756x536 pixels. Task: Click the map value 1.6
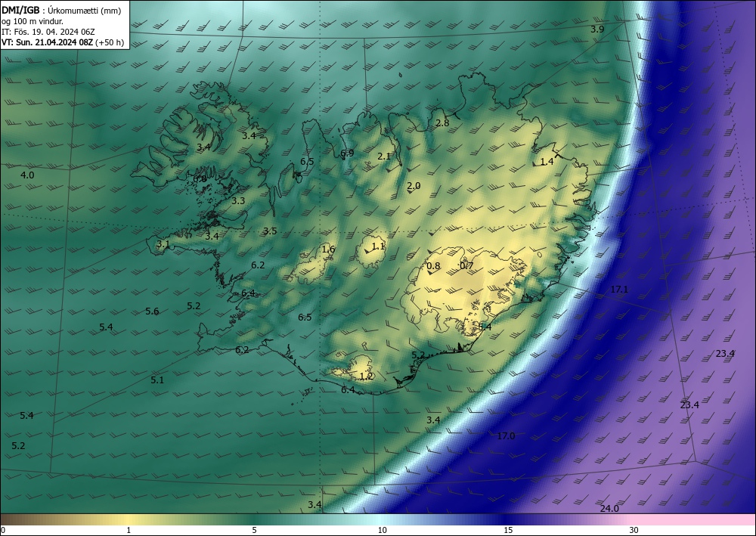(328, 249)
